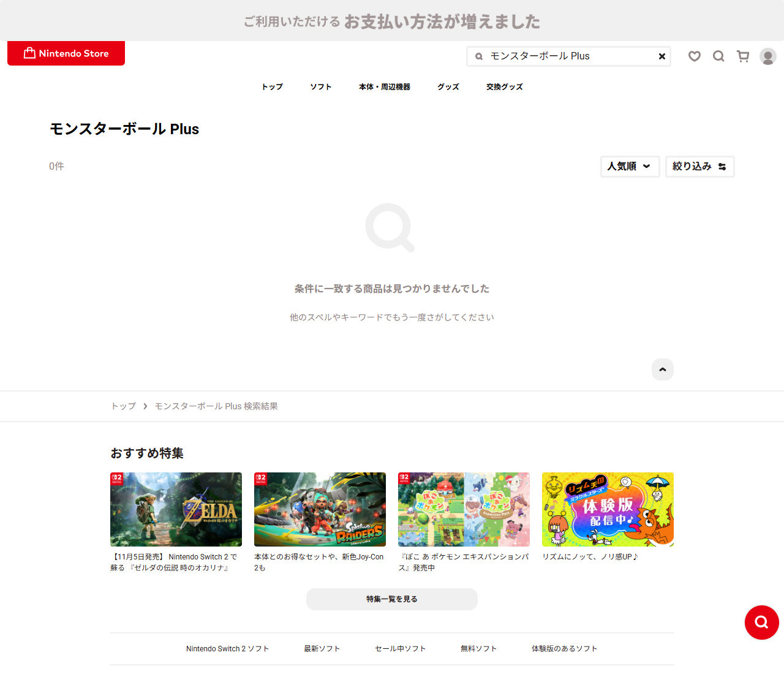The height and width of the screenshot is (674, 784).
Task: Open the user account avatar
Action: click(768, 56)
